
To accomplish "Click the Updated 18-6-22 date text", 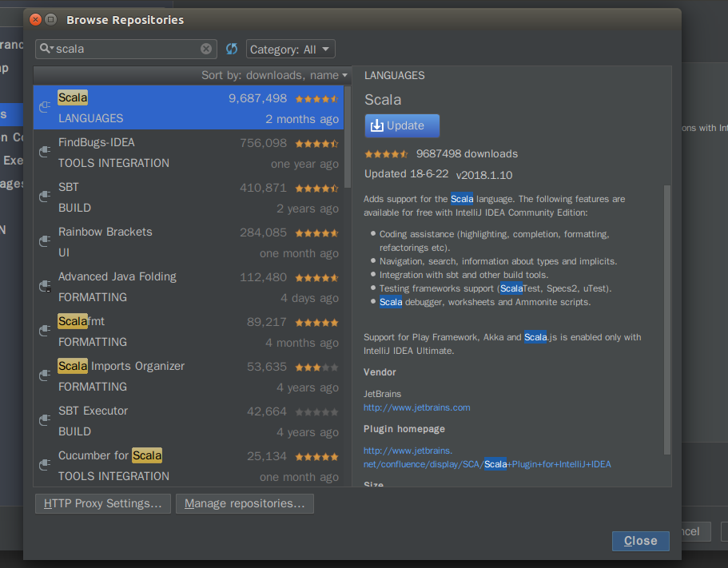I will [x=406, y=174].
